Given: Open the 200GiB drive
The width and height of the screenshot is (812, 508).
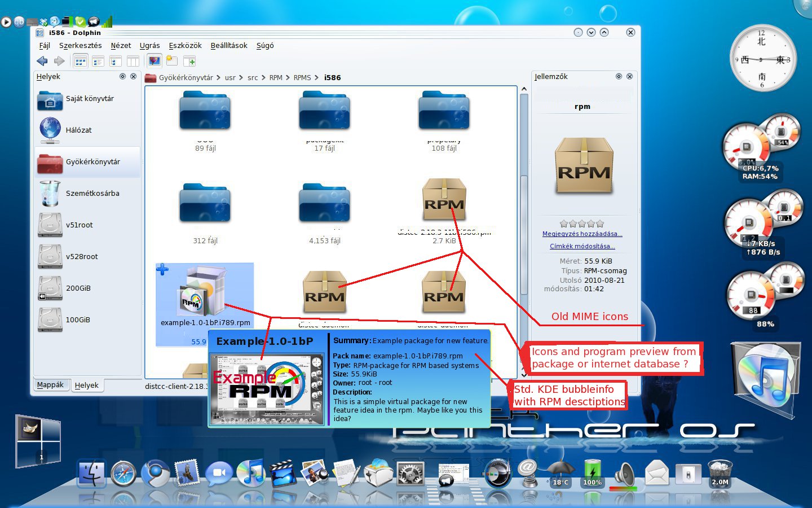Looking at the screenshot, I should click(x=87, y=288).
